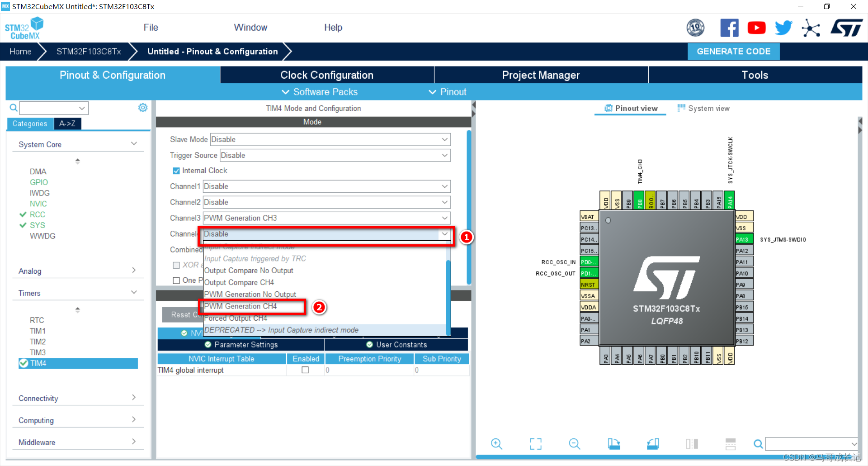Toggle the One Pulse Mode checkbox
The height and width of the screenshot is (466, 868).
(176, 281)
